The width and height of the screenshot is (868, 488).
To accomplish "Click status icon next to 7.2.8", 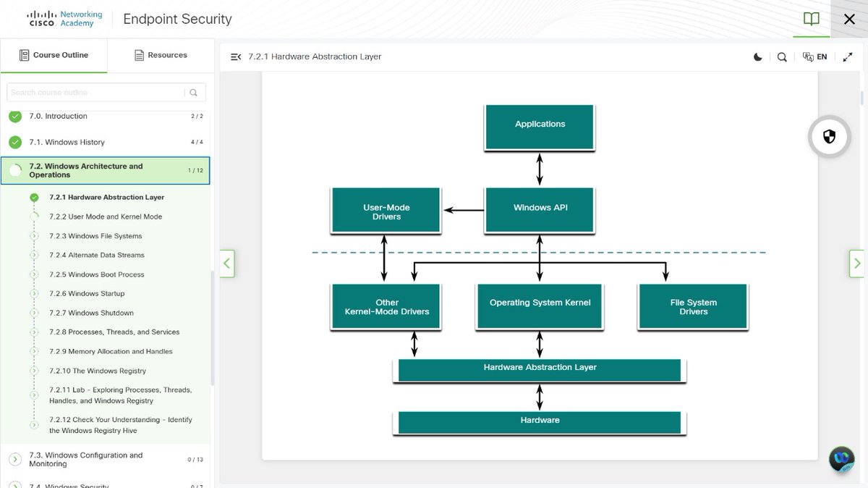I will point(34,332).
